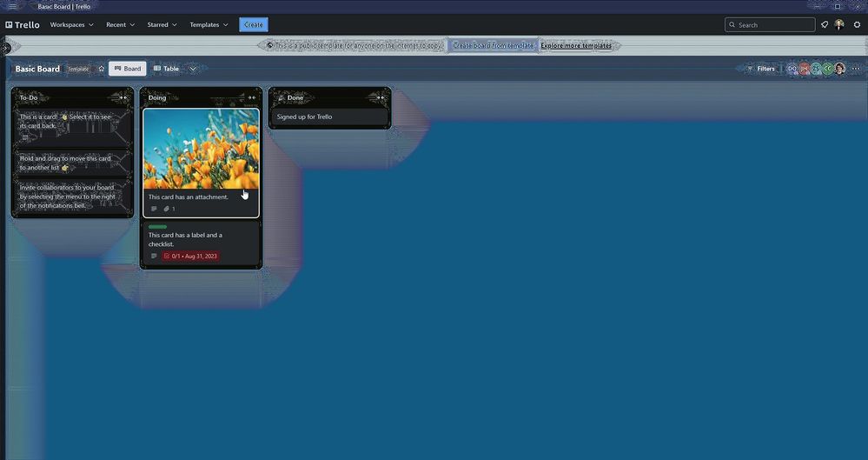Open the 'Signed up for Trello' card
This screenshot has width=868, height=460.
[329, 117]
